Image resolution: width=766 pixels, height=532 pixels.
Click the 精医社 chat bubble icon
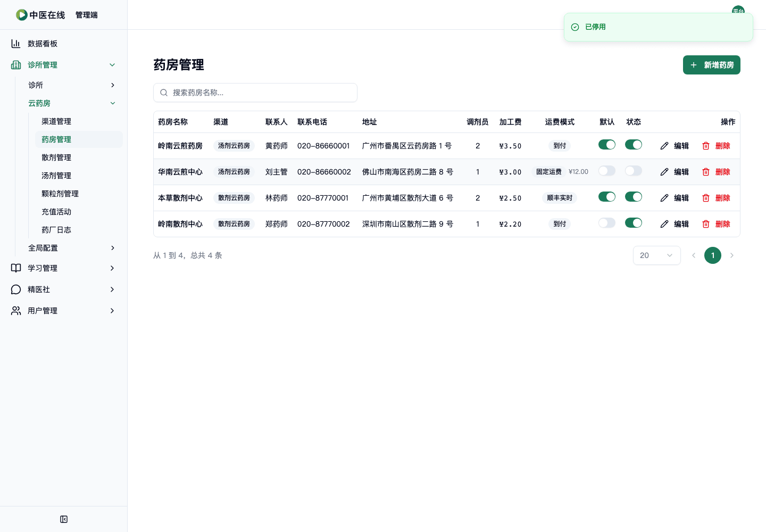click(16, 289)
